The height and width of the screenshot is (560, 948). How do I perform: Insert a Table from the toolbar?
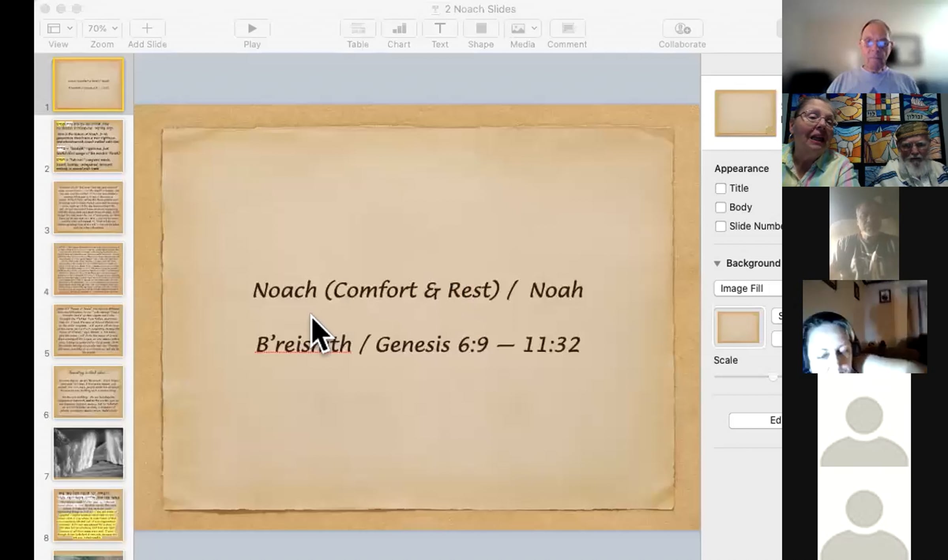[x=358, y=28]
